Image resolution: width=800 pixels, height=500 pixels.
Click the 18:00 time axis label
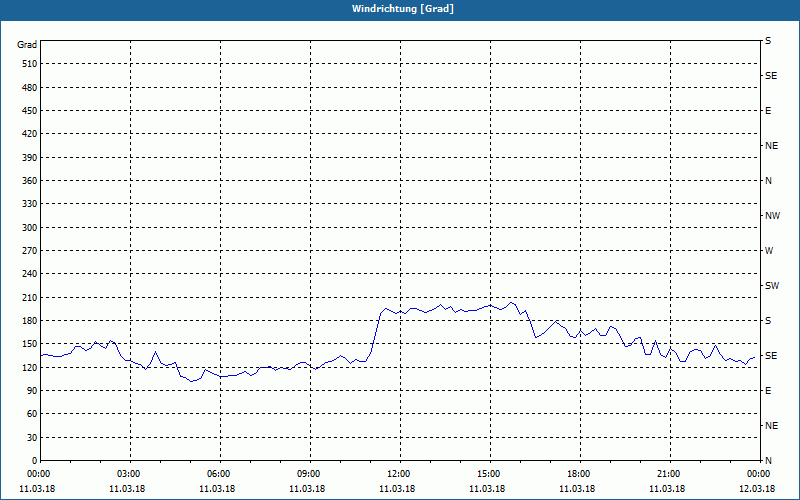click(x=580, y=474)
